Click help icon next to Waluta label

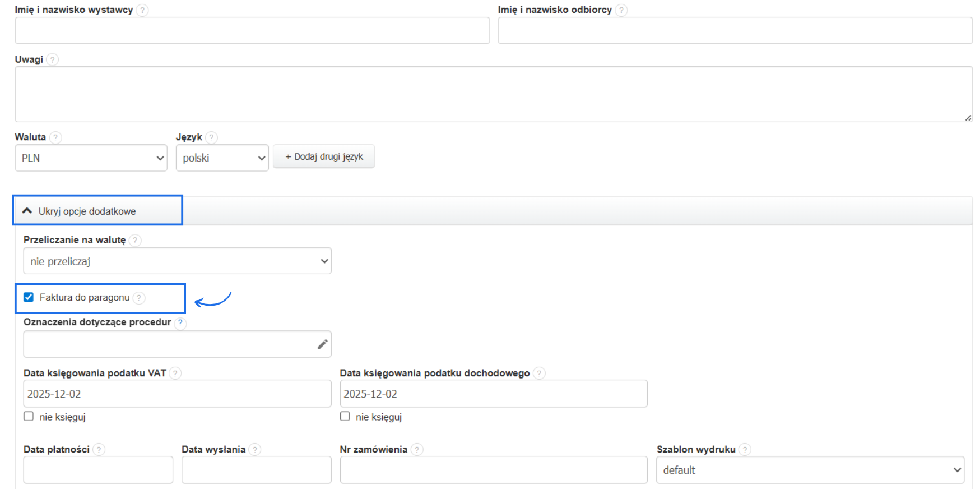(x=55, y=137)
